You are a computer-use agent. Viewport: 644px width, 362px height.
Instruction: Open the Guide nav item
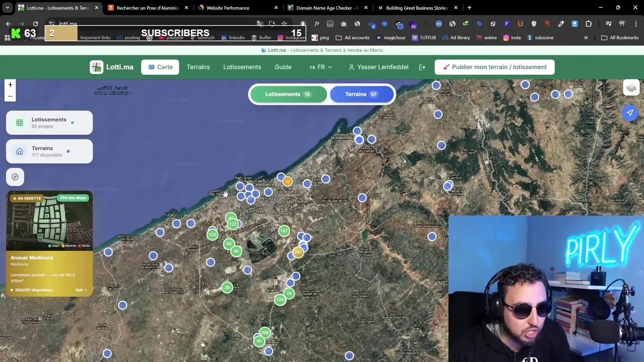pos(283,67)
